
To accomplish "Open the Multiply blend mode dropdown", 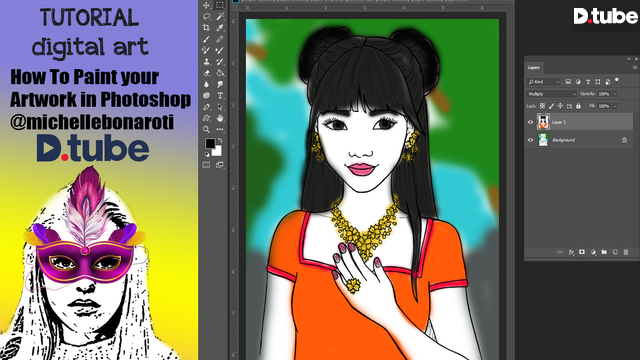I will pyautogui.click(x=551, y=94).
